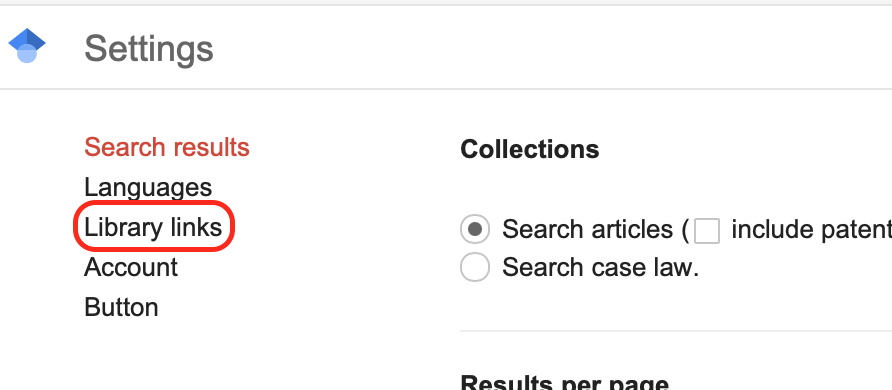Choose the Search case law radio button
Viewport: 892px width, 390px height.
coord(474,267)
